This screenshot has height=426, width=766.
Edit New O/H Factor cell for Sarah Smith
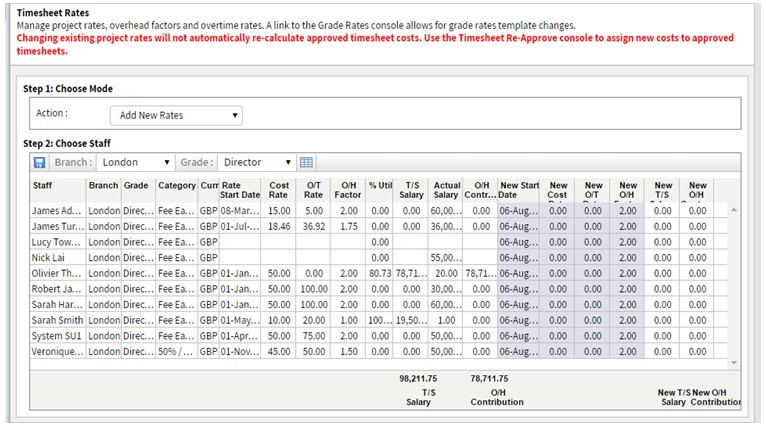tap(628, 320)
